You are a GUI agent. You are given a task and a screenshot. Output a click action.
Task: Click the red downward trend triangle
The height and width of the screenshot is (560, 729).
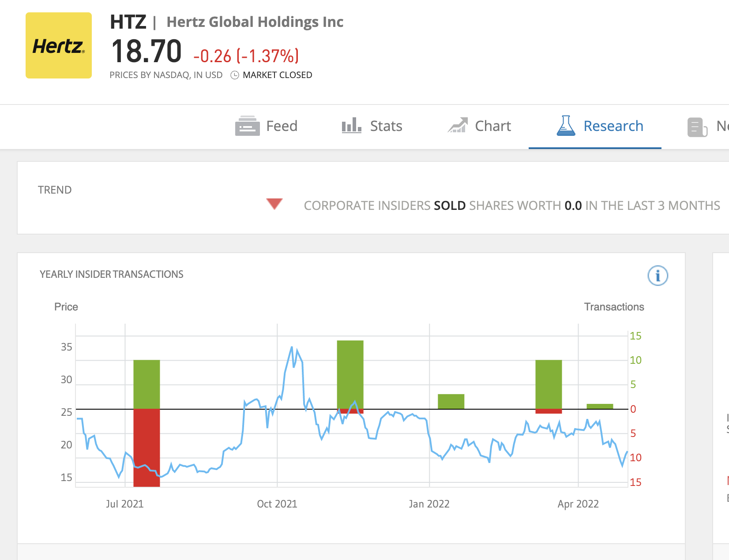[274, 204]
